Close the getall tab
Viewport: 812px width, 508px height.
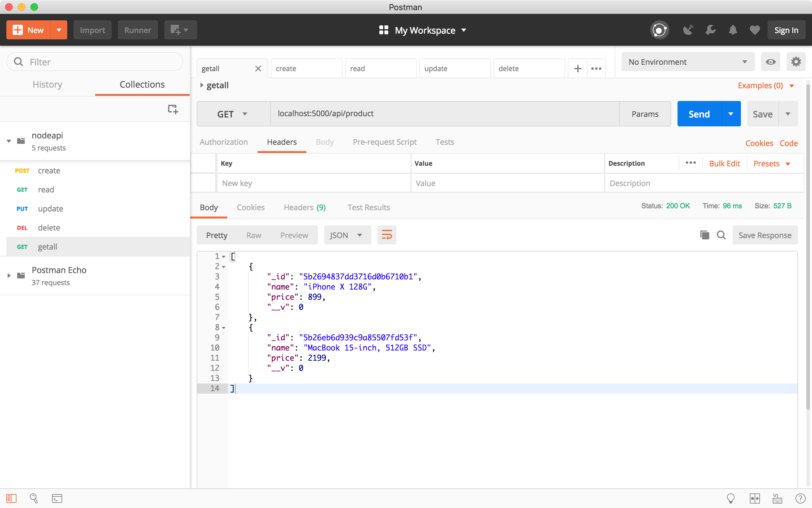(x=258, y=69)
